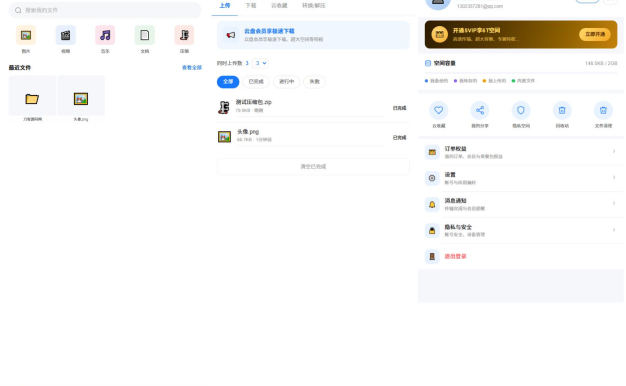Image resolution: width=626 pixels, height=386 pixels.
Task: Switch to the 下载 tab
Action: [x=251, y=6]
